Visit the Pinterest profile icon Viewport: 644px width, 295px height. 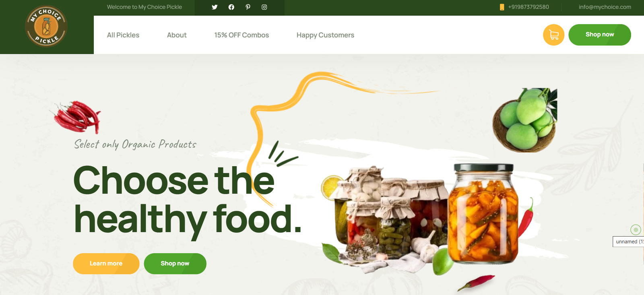coord(248,7)
